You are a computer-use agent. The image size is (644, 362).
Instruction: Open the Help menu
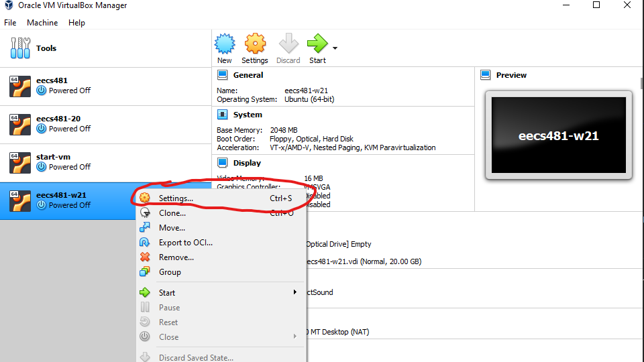point(76,23)
